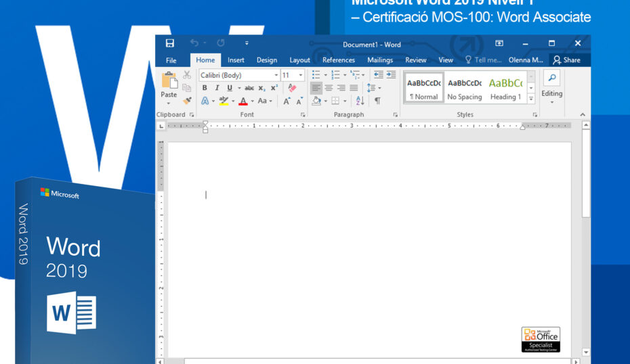Apply Borders to selection
This screenshot has width=630, height=364.
click(x=335, y=101)
